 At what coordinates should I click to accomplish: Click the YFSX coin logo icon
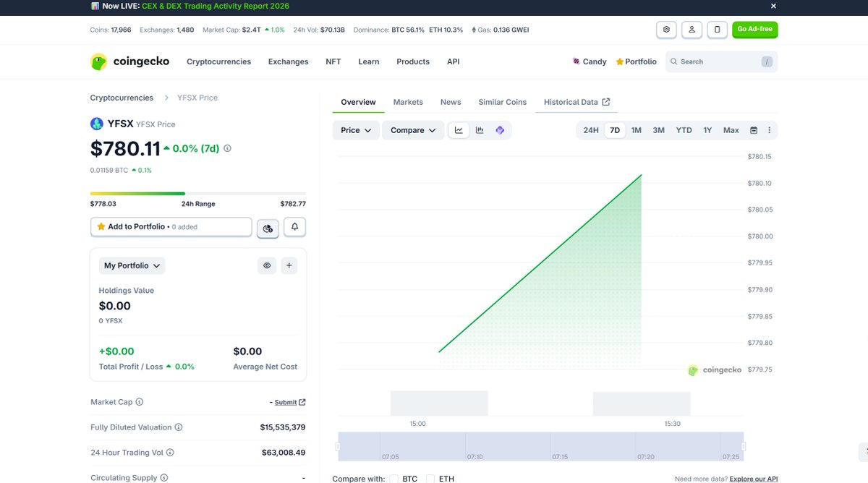pyautogui.click(x=97, y=124)
